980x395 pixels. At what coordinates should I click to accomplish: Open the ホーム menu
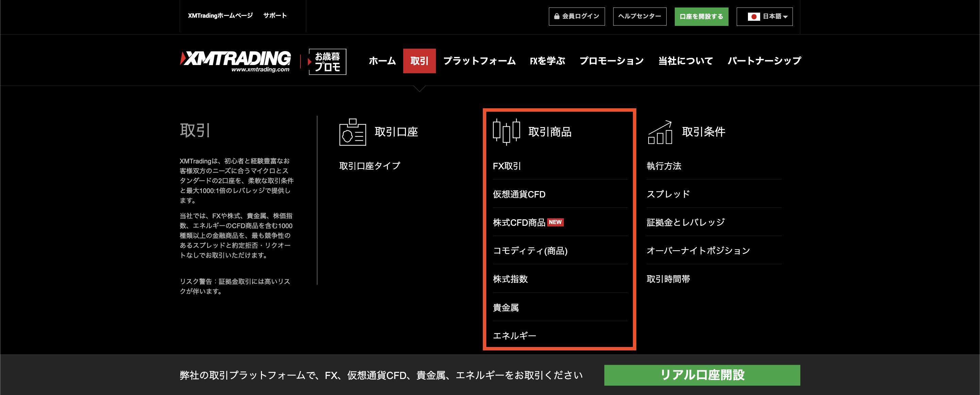[x=382, y=61]
